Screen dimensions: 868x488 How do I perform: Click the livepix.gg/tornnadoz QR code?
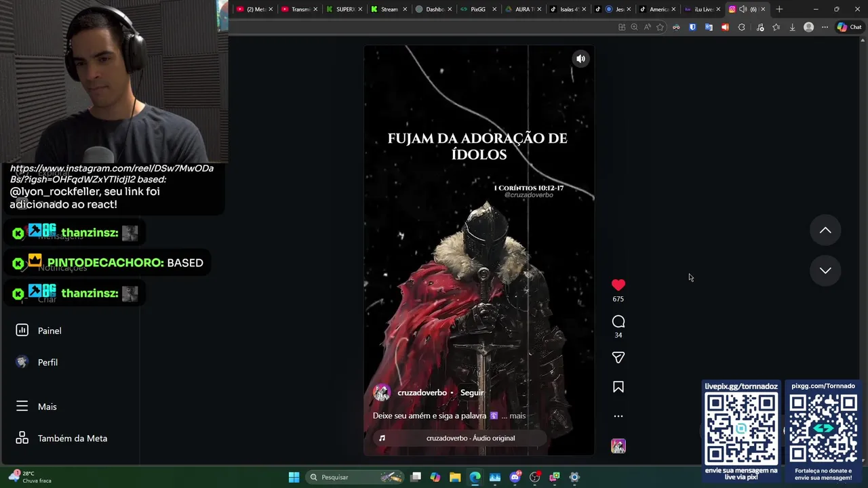click(741, 428)
